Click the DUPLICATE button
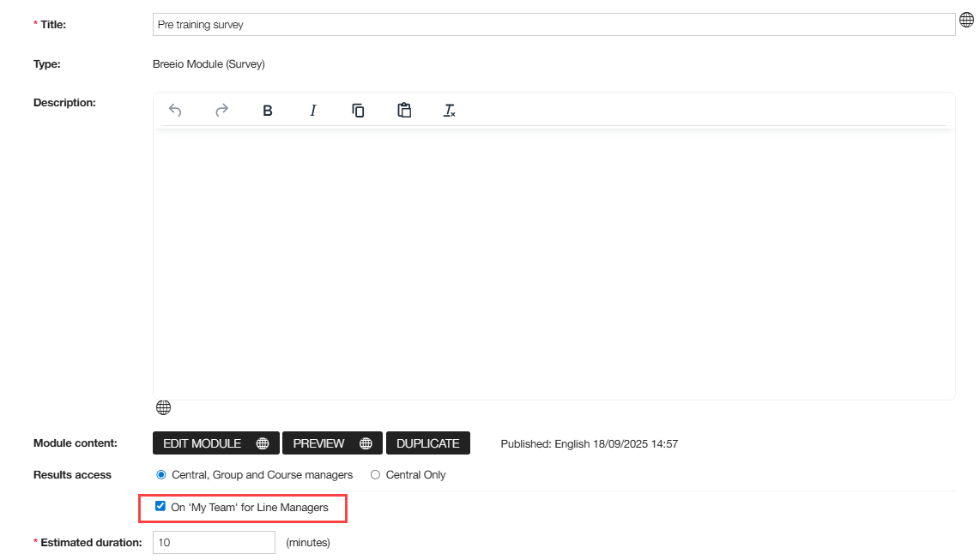 pyautogui.click(x=428, y=443)
